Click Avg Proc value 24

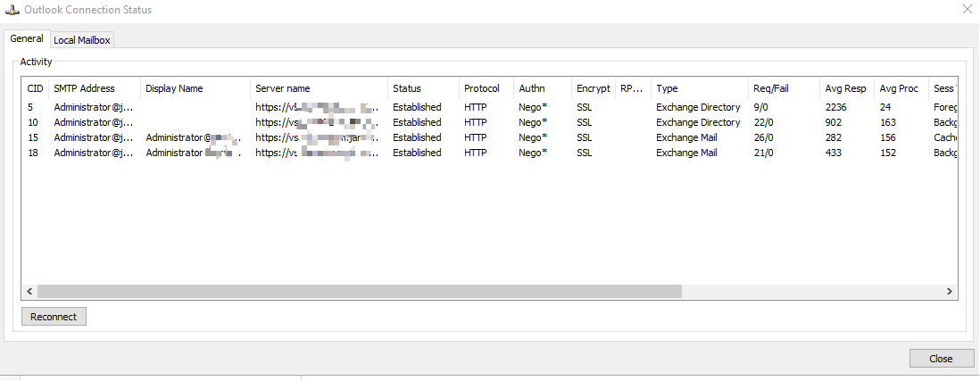[x=885, y=107]
